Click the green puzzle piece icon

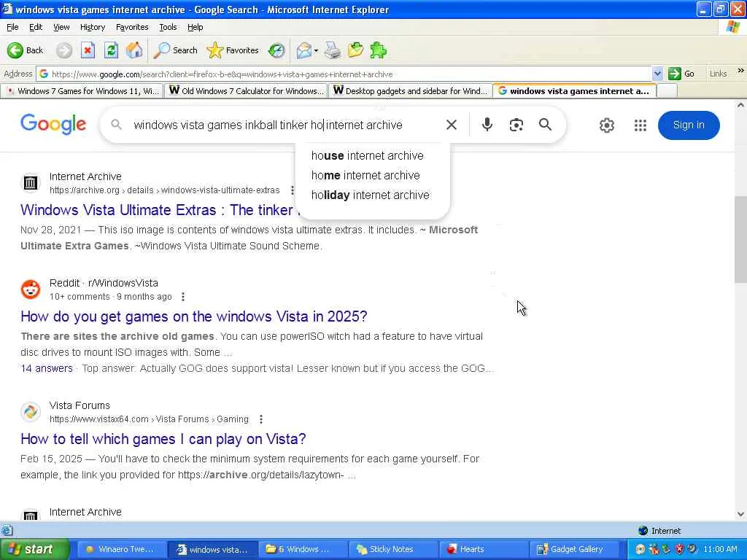pos(379,50)
